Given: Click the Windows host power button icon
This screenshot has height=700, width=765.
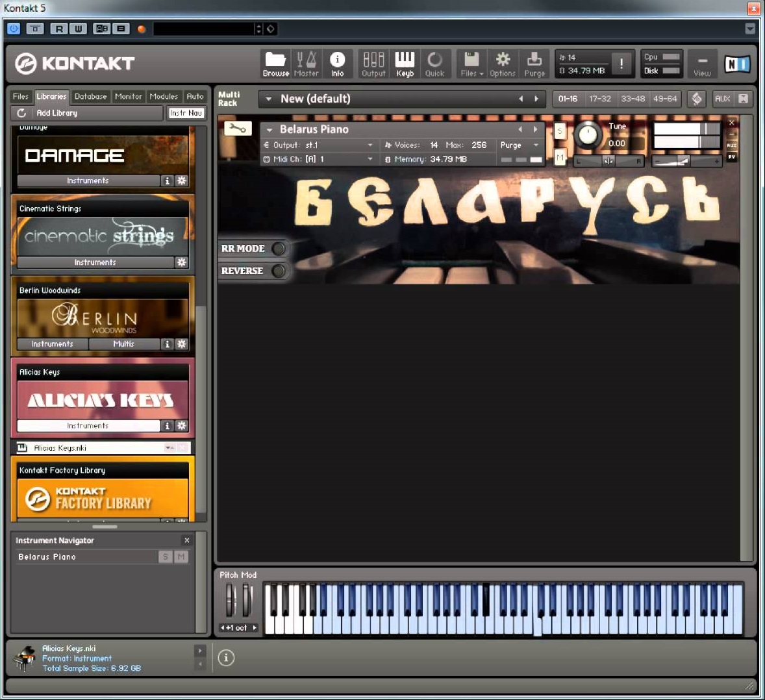Looking at the screenshot, I should 14,29.
